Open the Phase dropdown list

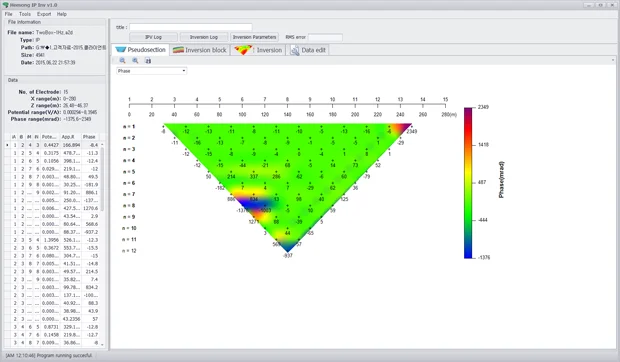[151, 71]
